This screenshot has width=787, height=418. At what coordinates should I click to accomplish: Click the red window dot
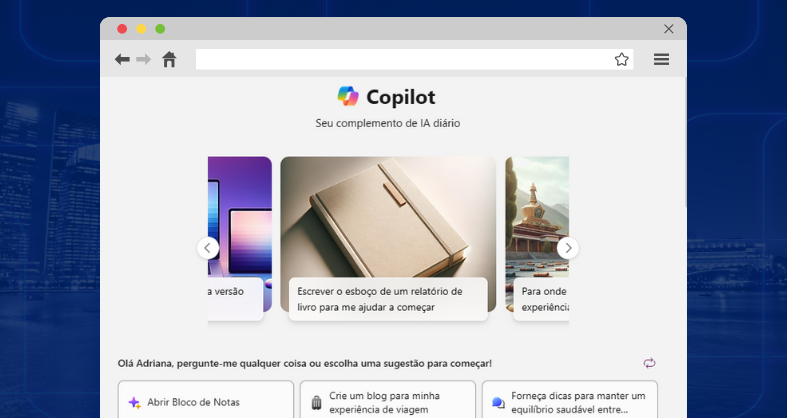[x=122, y=29]
